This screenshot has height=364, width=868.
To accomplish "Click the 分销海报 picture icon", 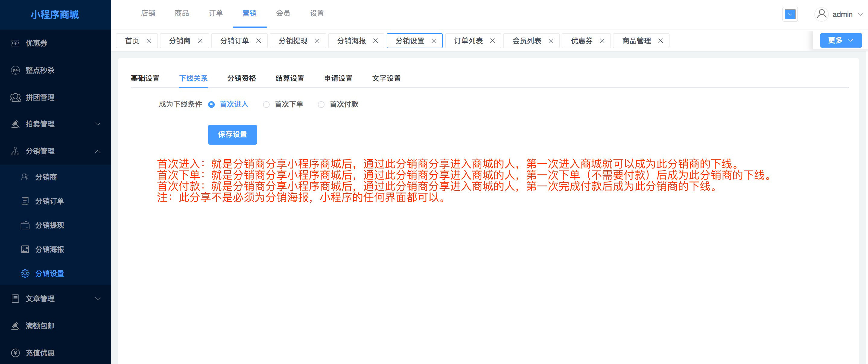I will tap(25, 249).
